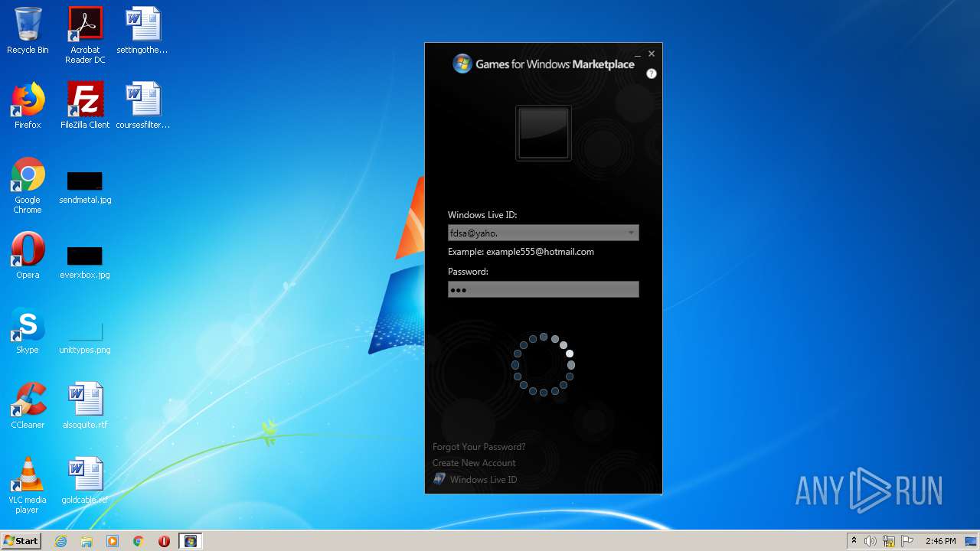Expand the Windows Live ID dropdown arrow
The image size is (980, 551).
[631, 233]
